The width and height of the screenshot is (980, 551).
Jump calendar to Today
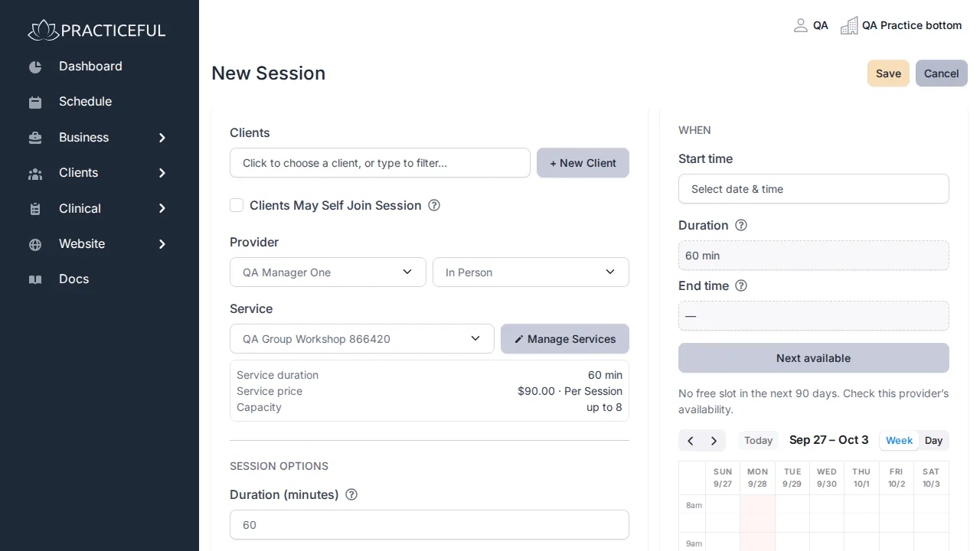(x=759, y=440)
